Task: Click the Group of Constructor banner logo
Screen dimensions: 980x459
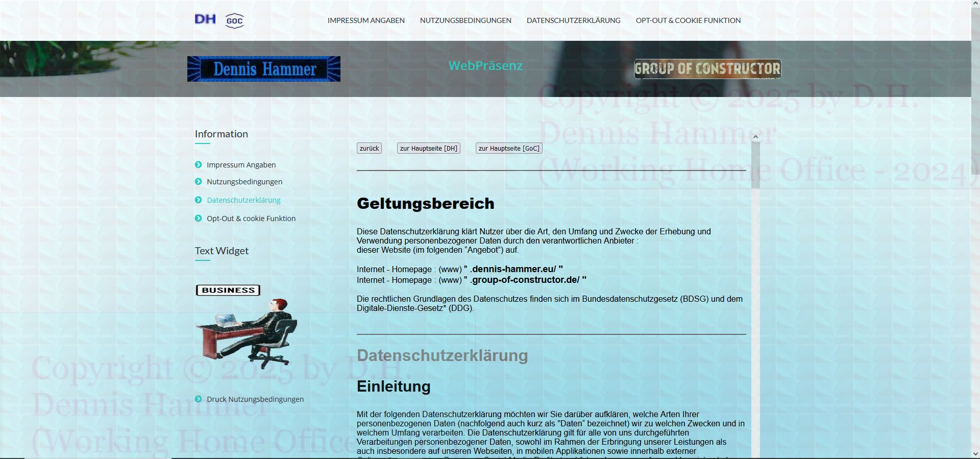Action: pyautogui.click(x=707, y=69)
